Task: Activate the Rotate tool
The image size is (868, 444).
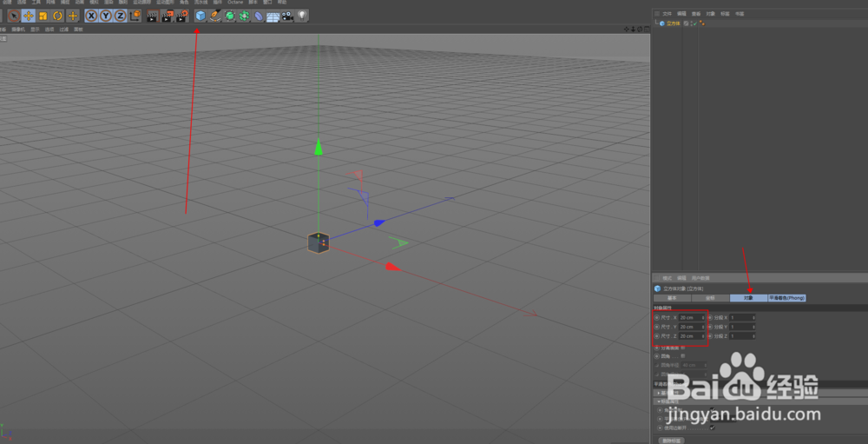Action: (x=57, y=16)
